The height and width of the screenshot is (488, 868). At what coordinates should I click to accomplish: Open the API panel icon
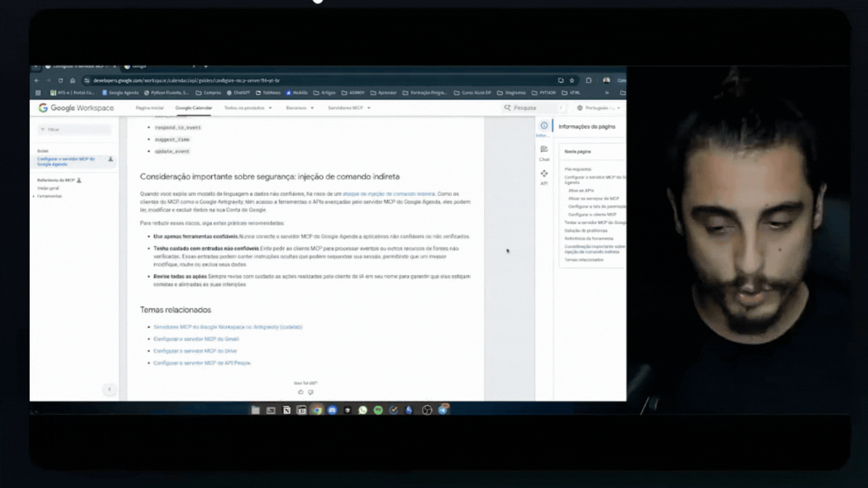pos(544,174)
